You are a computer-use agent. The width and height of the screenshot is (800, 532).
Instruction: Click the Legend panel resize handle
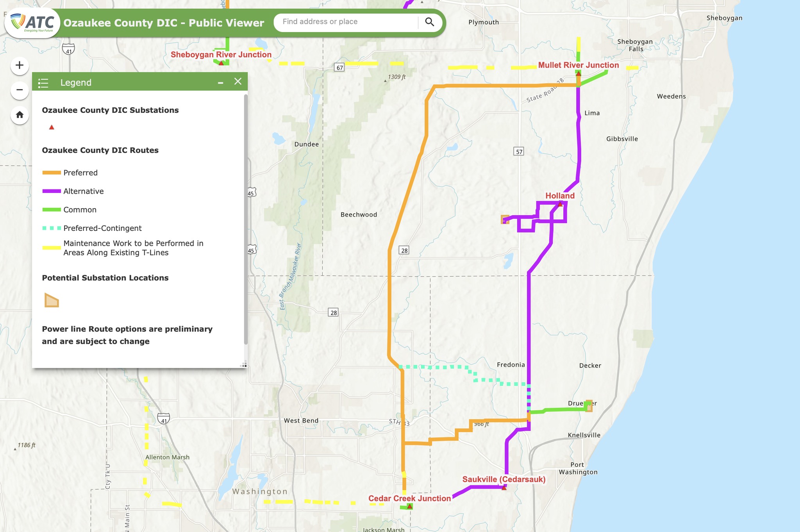coord(244,364)
